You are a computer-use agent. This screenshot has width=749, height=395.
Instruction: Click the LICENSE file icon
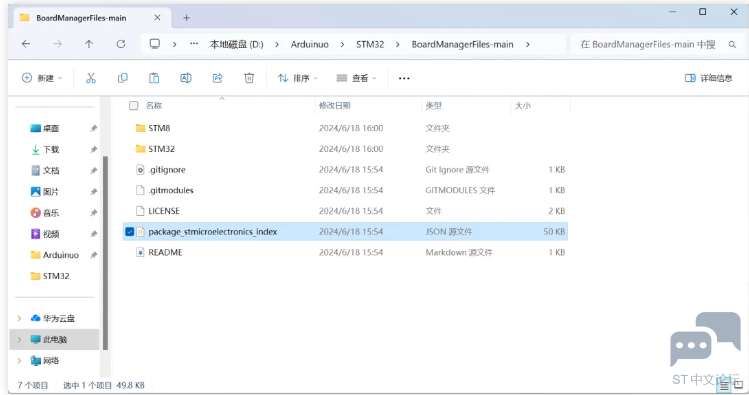pyautogui.click(x=140, y=211)
